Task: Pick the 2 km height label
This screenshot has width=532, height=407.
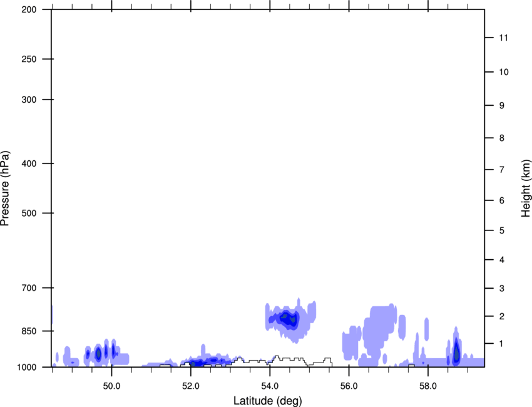Action: 502,316
